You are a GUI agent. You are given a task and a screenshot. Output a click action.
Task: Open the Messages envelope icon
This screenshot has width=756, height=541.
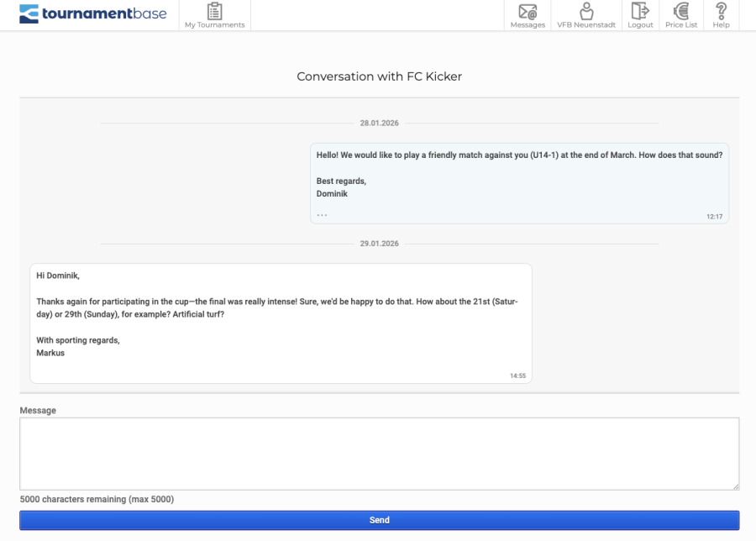(528, 12)
